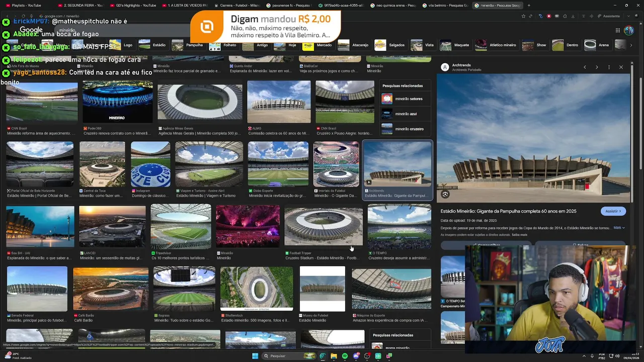Open the Assistente button in toolbar
The height and width of the screenshot is (362, 644).
(x=608, y=16)
